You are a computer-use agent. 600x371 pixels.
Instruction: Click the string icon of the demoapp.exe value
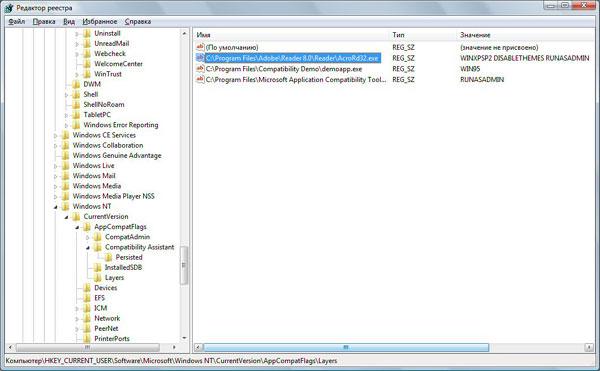pos(200,69)
